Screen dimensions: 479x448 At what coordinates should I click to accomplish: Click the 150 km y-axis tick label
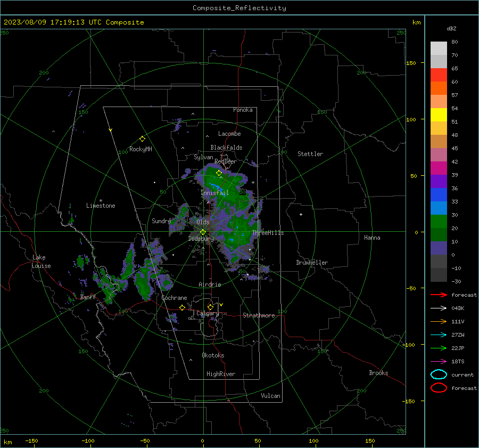click(x=411, y=63)
